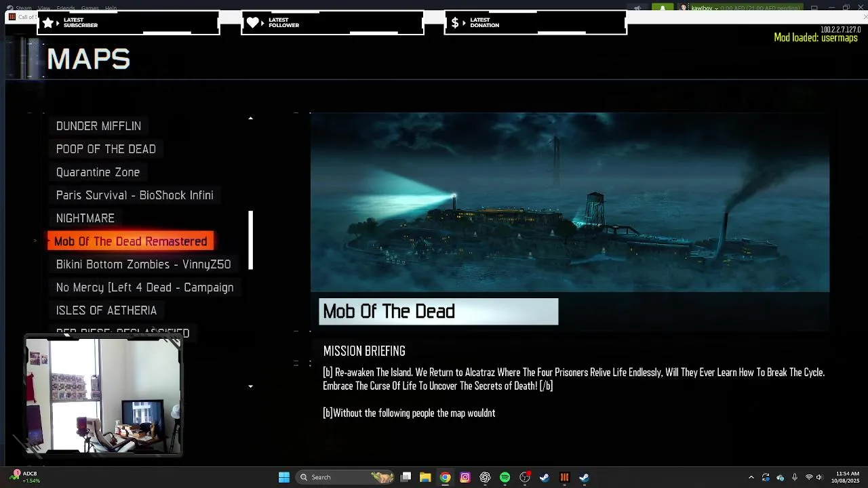Open File Explorer from the taskbar
The height and width of the screenshot is (488, 868).
tap(425, 477)
